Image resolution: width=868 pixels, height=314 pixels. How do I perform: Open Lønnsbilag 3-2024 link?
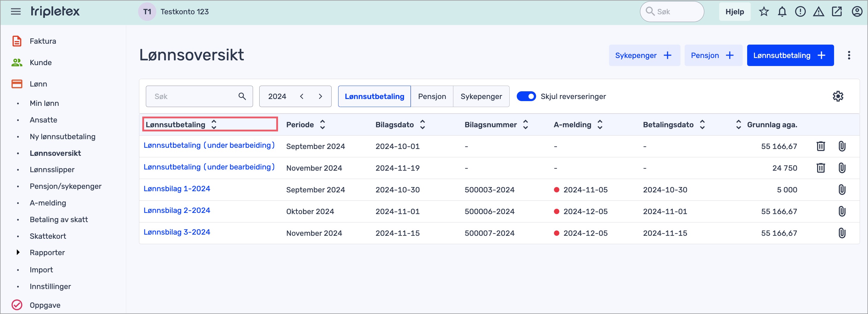(177, 232)
